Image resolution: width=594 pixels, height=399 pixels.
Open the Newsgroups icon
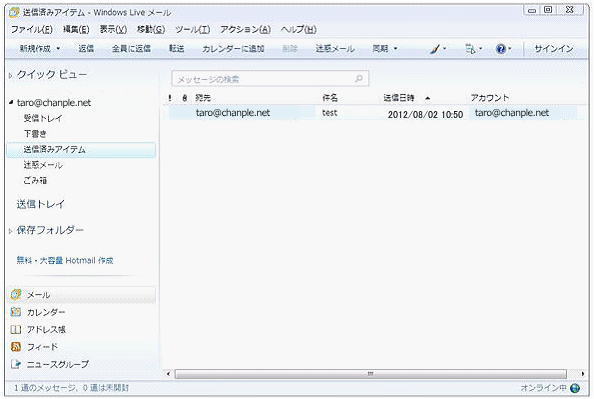(16, 364)
